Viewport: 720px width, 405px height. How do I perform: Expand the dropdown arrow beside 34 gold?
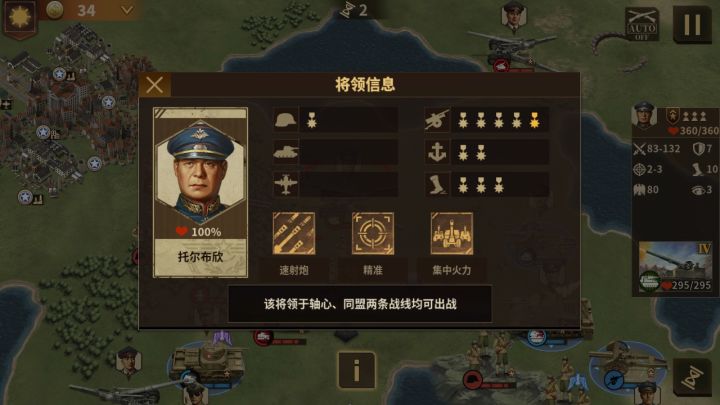click(127, 10)
